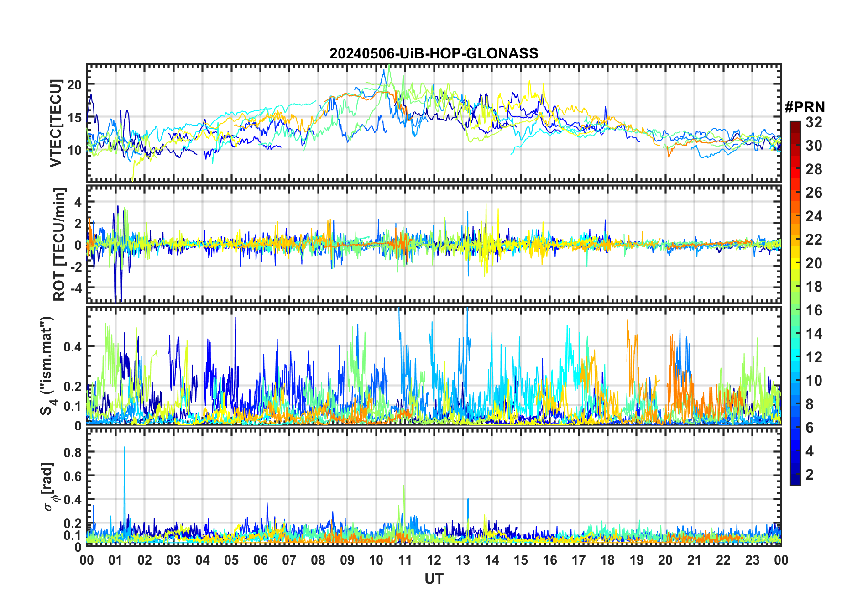The height and width of the screenshot is (607, 868).
Task: Click the colorbar tick label 10
Action: coord(813,381)
